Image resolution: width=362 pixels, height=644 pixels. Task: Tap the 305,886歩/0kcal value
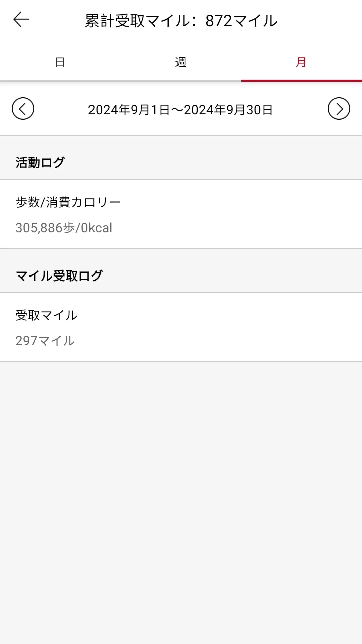tap(64, 228)
